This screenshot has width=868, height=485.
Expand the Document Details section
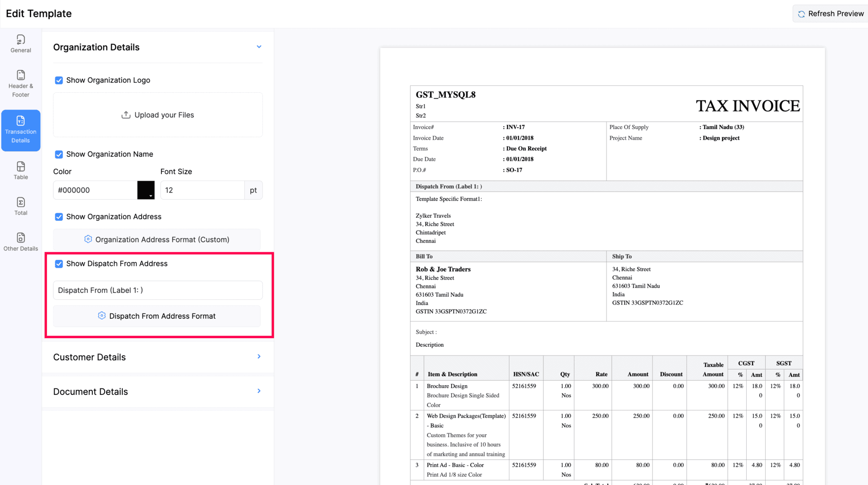point(259,391)
